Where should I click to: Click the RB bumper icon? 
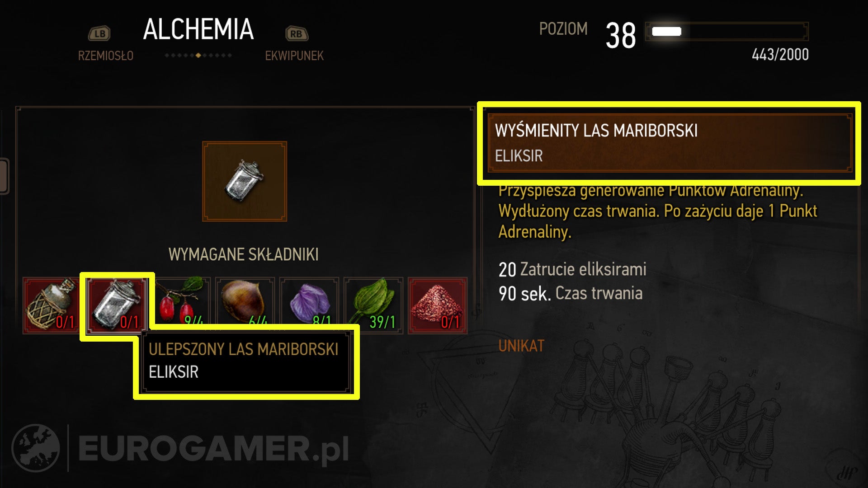[297, 33]
